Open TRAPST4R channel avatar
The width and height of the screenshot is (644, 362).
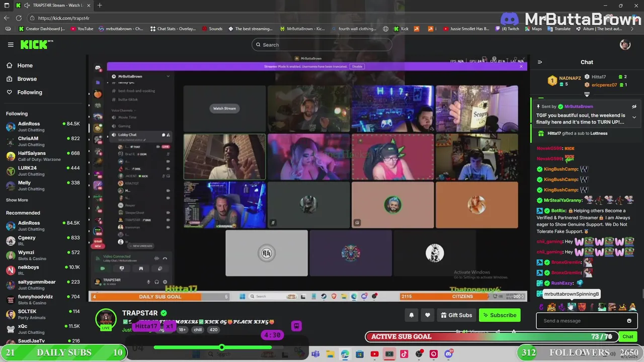click(106, 319)
